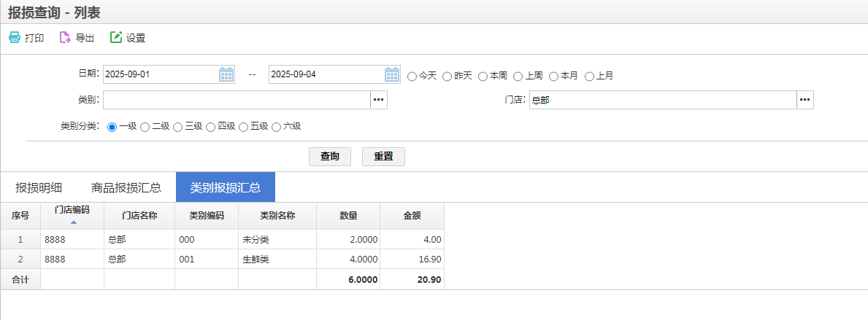Open the 门店 ellipsis selector button
Image resolution: width=868 pixels, height=320 pixels.
point(804,100)
